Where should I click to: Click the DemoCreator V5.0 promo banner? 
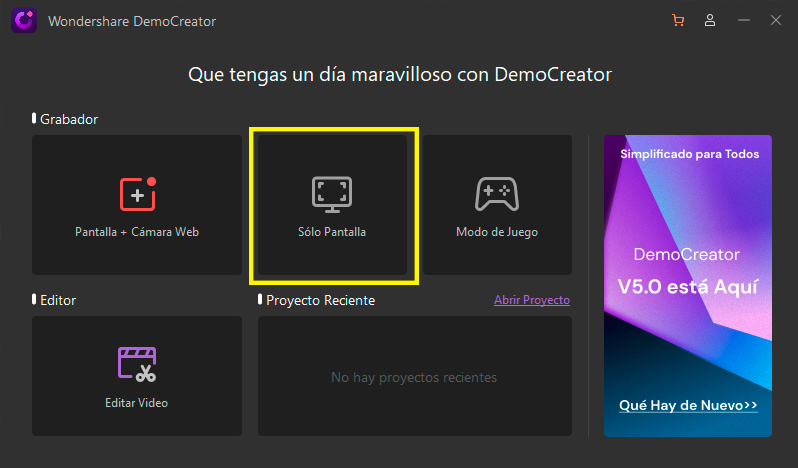(x=687, y=270)
